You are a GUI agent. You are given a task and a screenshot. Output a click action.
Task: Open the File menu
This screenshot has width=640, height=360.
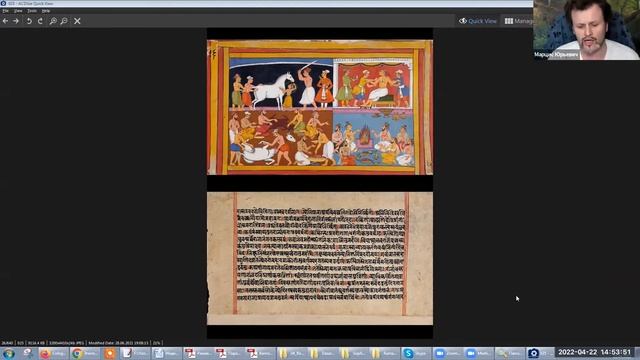pos(5,11)
